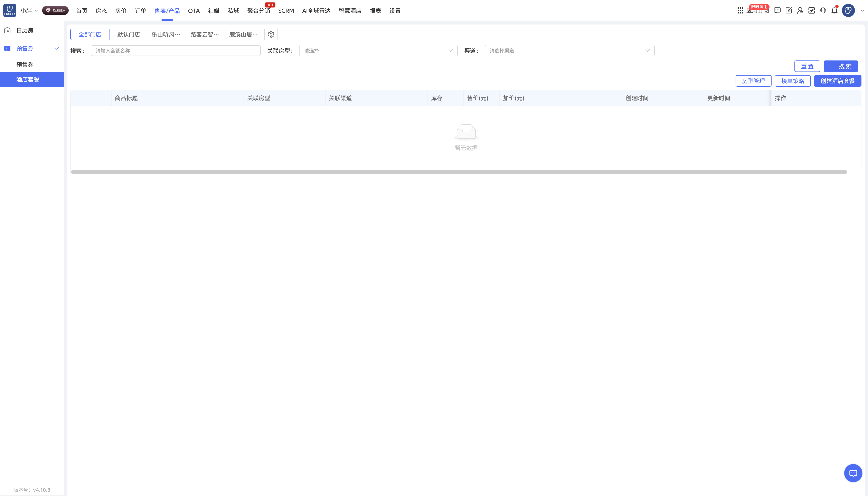Viewport: 868px width, 496px height.
Task: Open the 应用订阅 app grid icon
Action: tap(740, 11)
